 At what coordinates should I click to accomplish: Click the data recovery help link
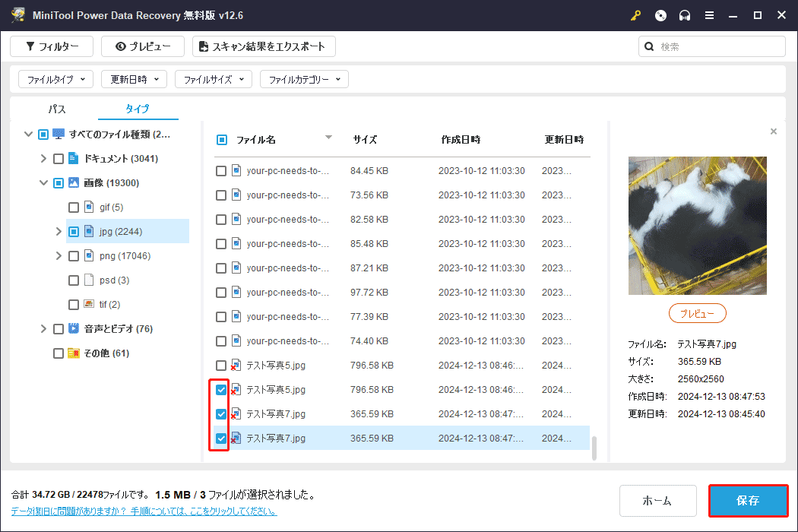[144, 511]
